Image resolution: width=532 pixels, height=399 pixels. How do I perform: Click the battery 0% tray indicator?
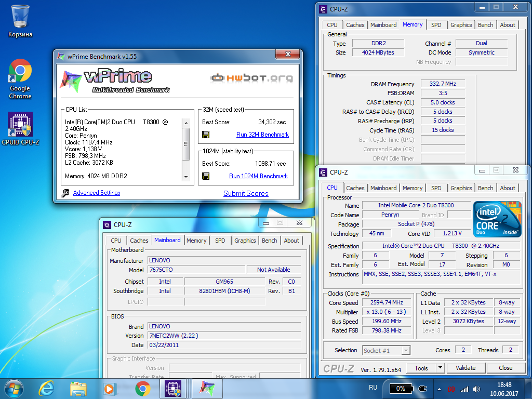click(401, 389)
